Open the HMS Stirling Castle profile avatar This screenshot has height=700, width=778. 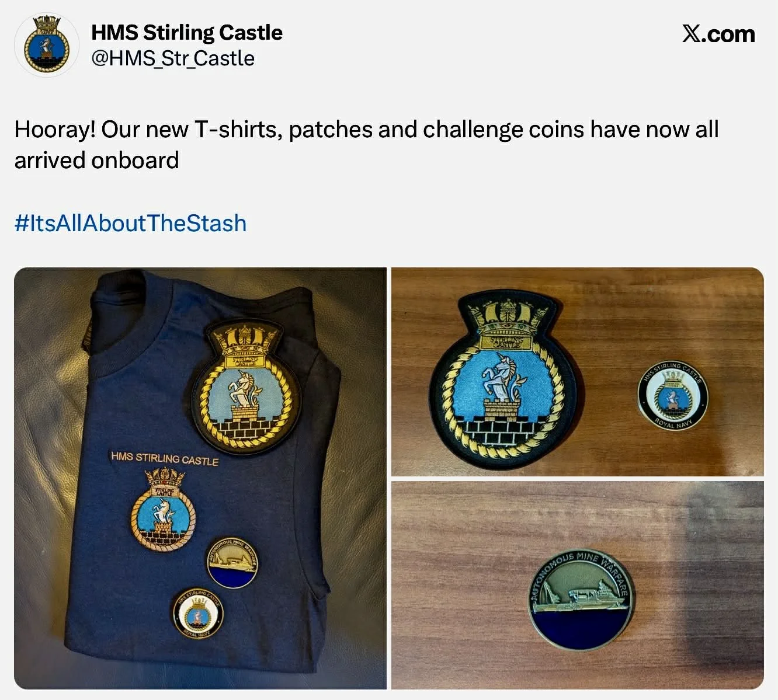click(x=47, y=46)
